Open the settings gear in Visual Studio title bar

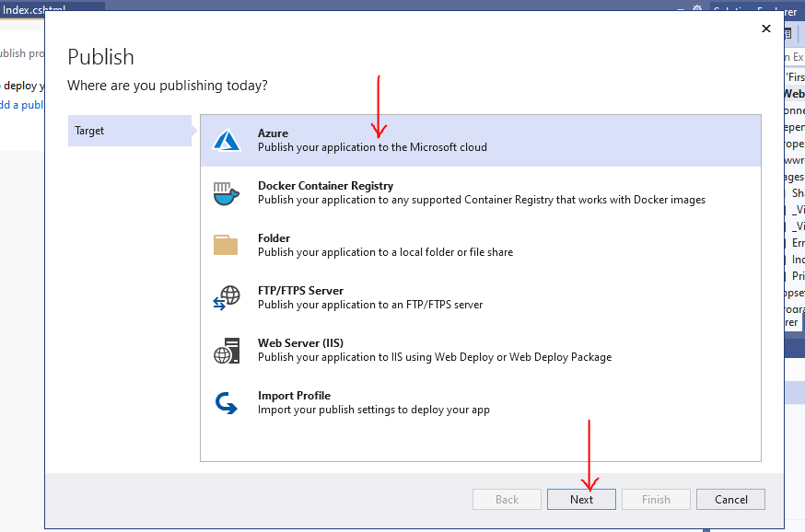point(697,8)
